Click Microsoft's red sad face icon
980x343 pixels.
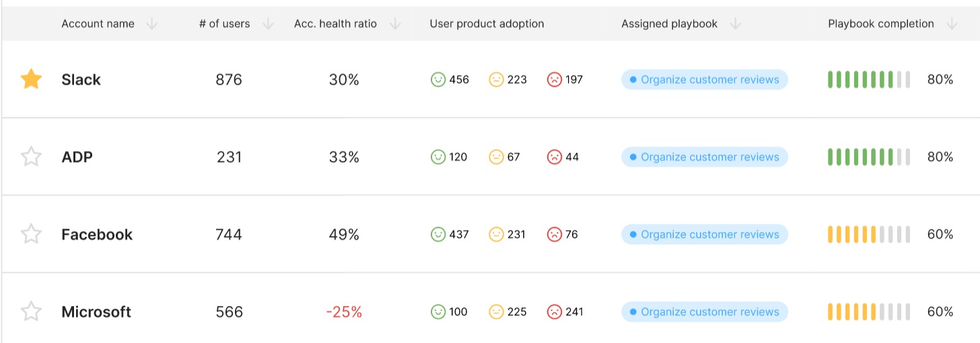tap(554, 312)
